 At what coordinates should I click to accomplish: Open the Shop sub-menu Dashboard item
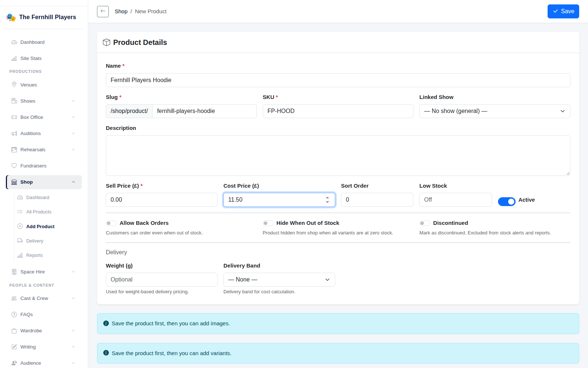click(x=37, y=198)
